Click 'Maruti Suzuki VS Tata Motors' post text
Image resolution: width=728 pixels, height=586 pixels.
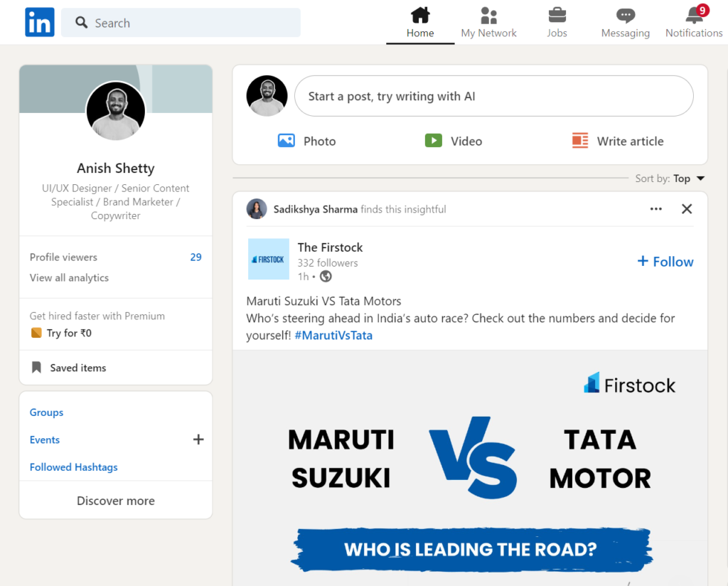click(x=323, y=302)
